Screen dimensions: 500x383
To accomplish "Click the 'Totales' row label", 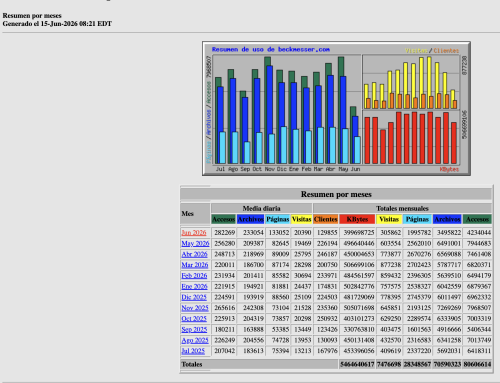I will tap(192, 364).
